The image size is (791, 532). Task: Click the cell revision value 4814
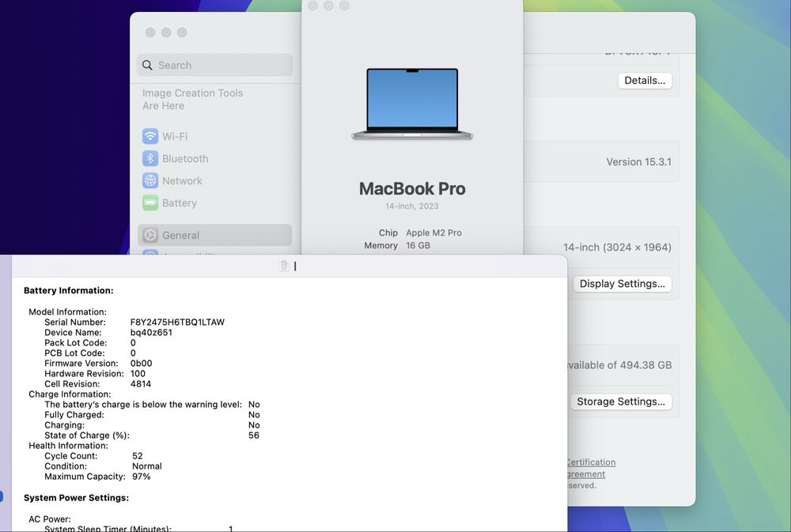(141, 384)
